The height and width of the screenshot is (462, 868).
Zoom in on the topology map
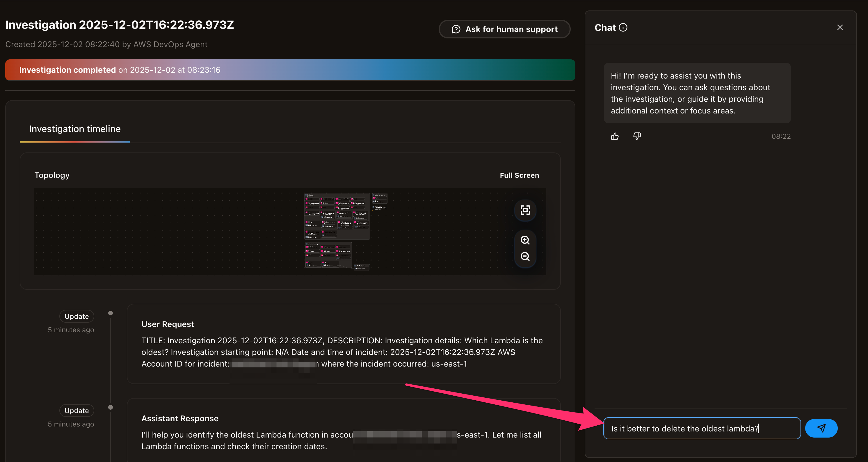525,240
